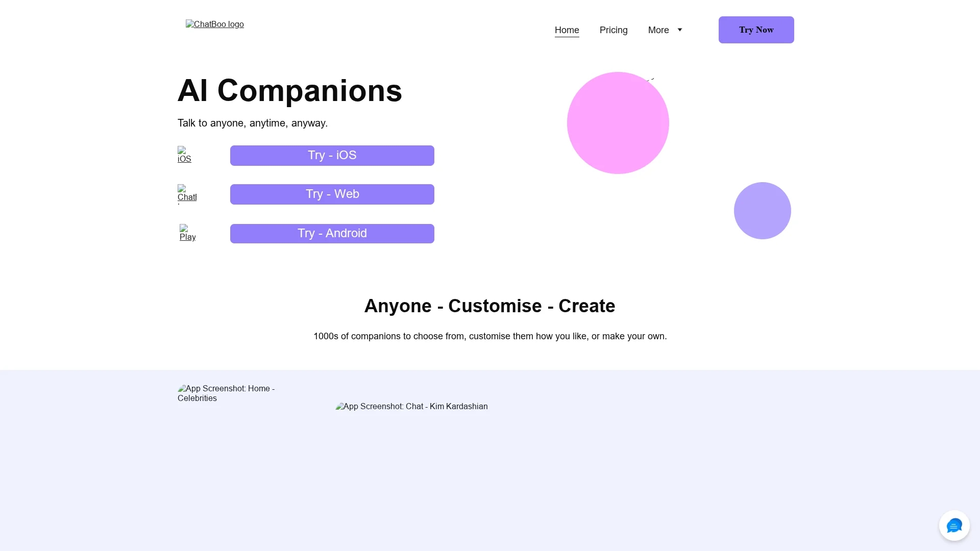Go to the Home menu item

[567, 30]
